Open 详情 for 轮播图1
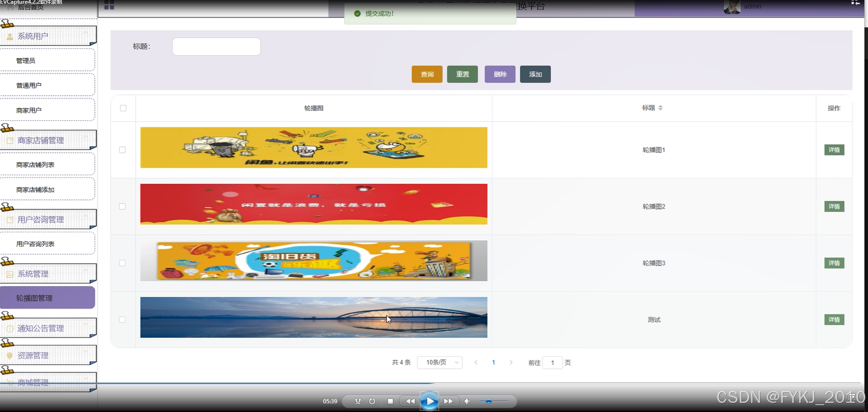 click(x=834, y=150)
